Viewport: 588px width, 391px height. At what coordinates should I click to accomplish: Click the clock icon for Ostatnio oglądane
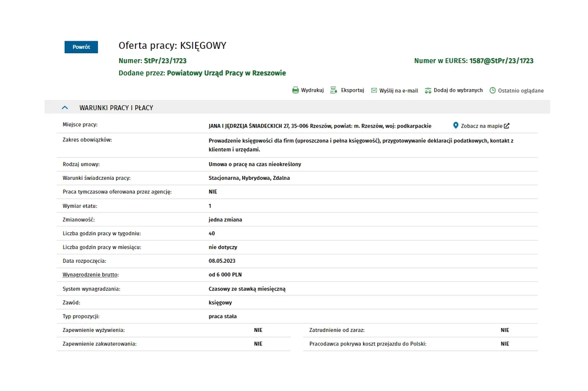(493, 90)
